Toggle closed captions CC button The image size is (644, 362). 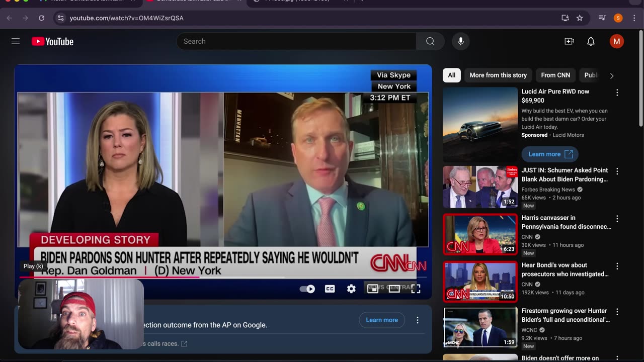click(330, 289)
